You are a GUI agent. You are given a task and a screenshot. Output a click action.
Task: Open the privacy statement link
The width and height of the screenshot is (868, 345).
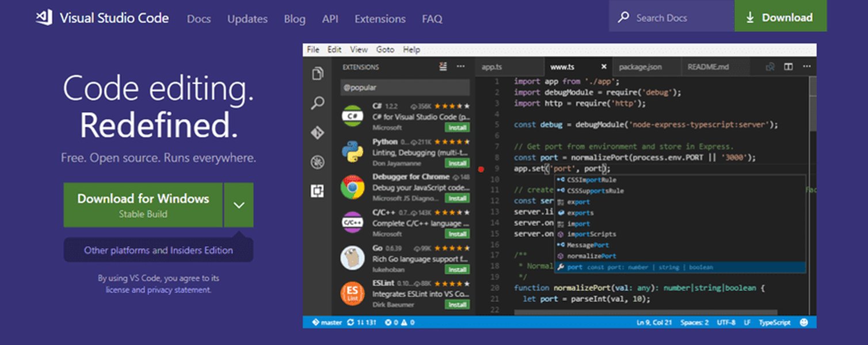pos(179,290)
